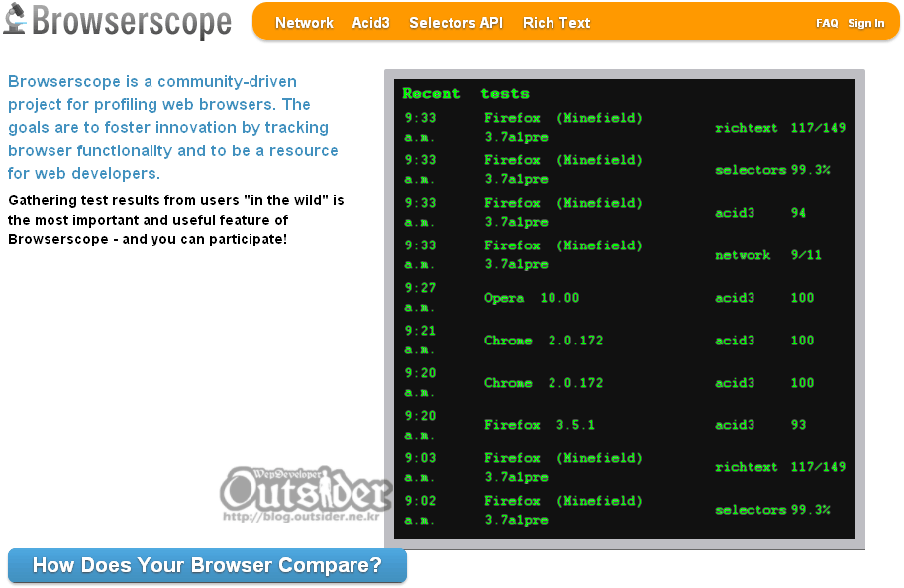Image resolution: width=904 pixels, height=588 pixels.
Task: Select the Chrome 2.0.172 entry at 9:20
Action: point(544,383)
